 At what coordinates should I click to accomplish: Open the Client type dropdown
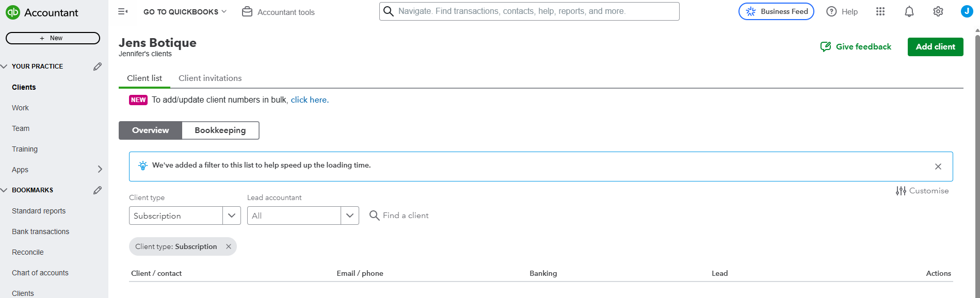click(x=185, y=216)
